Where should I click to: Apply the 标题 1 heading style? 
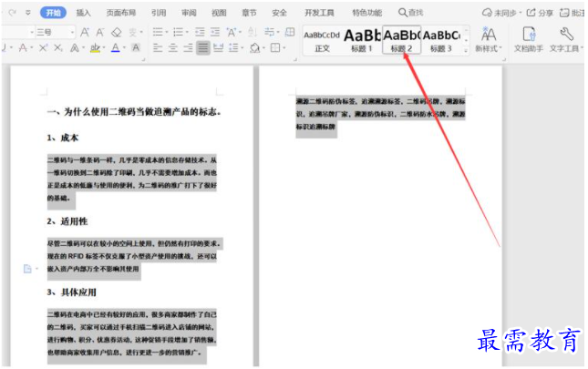362,40
